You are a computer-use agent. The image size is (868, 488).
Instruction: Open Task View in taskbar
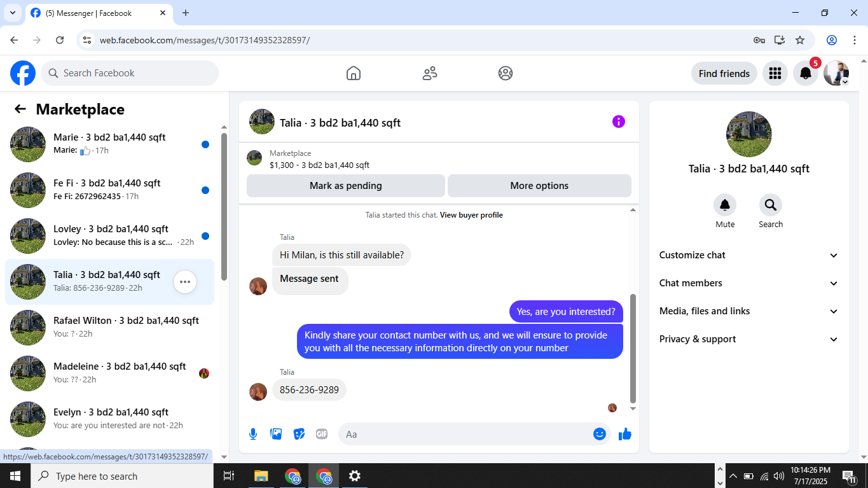pyautogui.click(x=229, y=476)
